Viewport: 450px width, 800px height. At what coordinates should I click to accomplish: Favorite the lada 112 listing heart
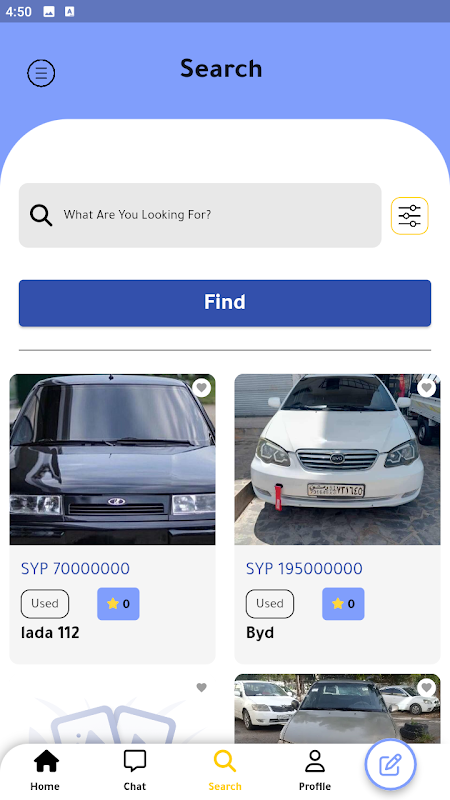point(202,388)
